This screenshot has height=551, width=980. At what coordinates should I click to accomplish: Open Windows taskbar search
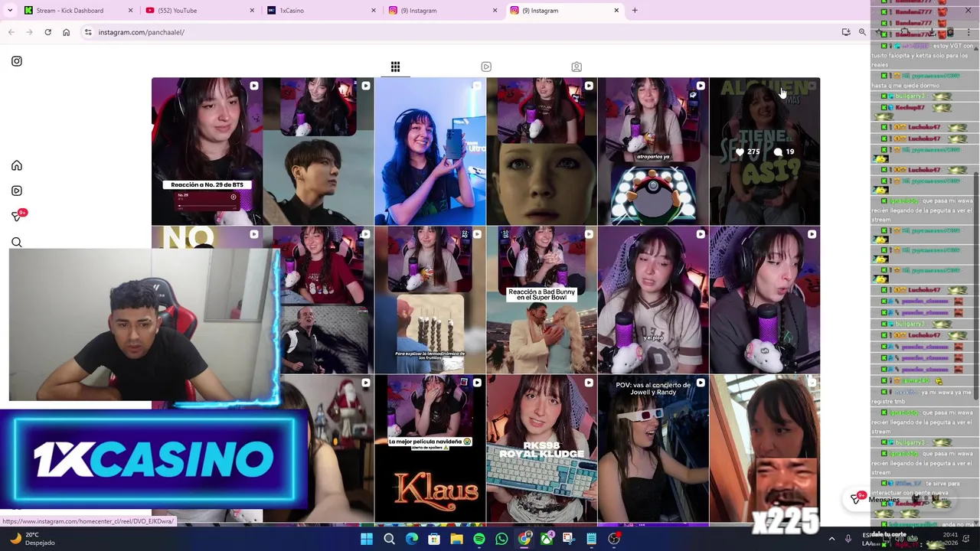[x=389, y=539]
